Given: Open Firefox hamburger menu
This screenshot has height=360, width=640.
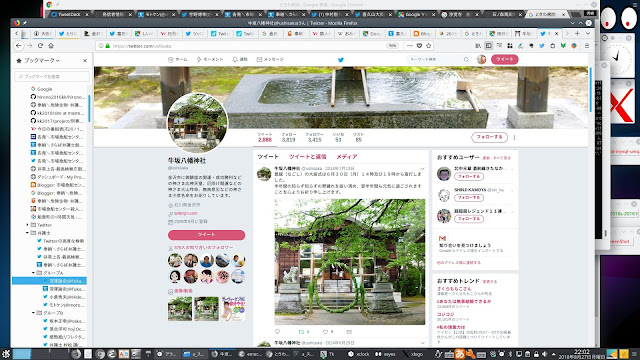Looking at the screenshot, I should pos(587,46).
